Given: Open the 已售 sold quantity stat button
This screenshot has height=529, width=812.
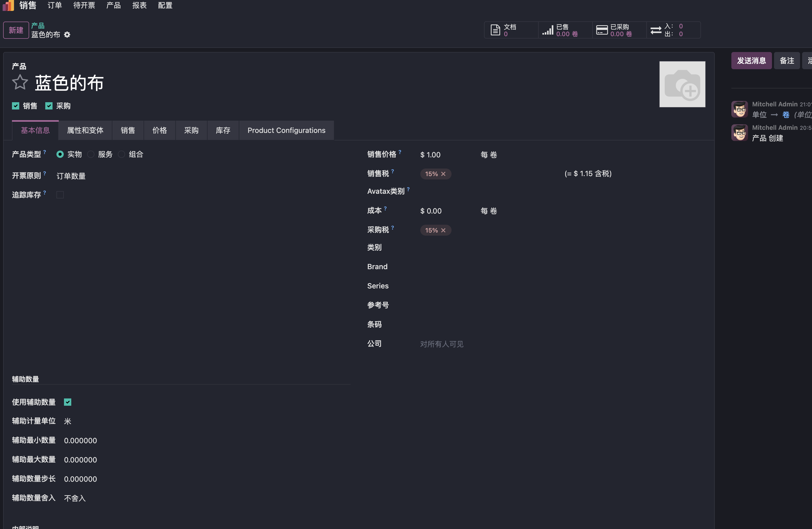Looking at the screenshot, I should coord(565,30).
